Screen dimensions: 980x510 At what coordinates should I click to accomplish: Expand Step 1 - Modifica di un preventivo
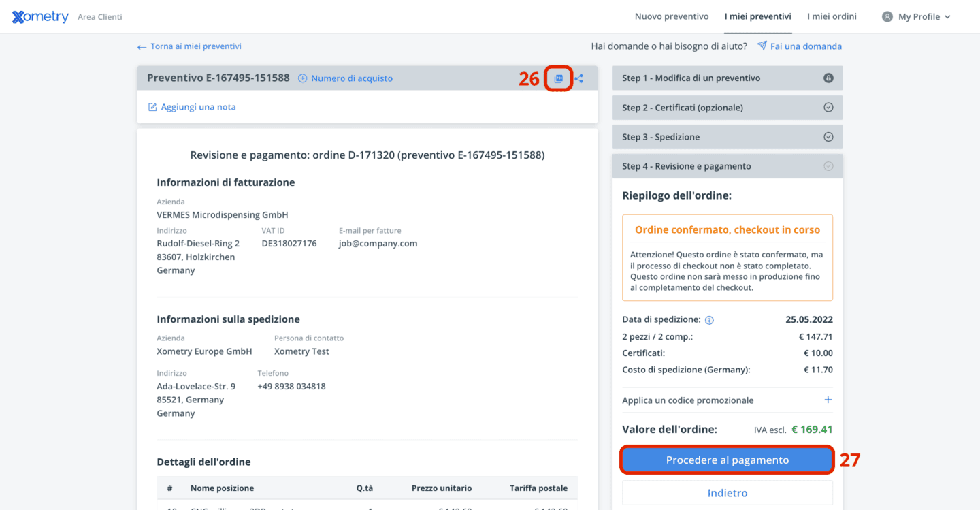728,78
